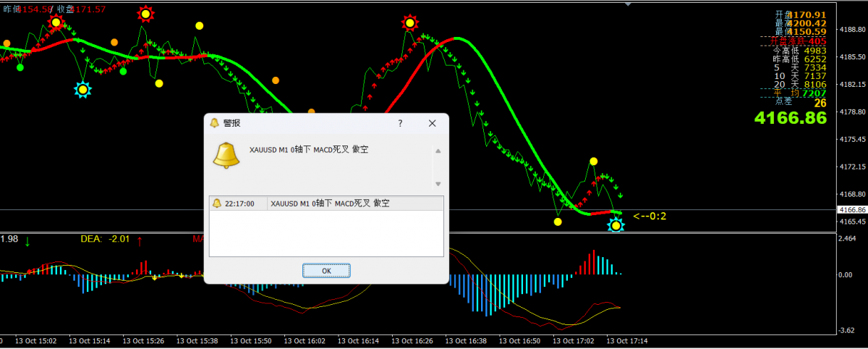Click the 点差 26 spread value
Image resolution: width=868 pixels, height=349 pixels.
pos(820,102)
